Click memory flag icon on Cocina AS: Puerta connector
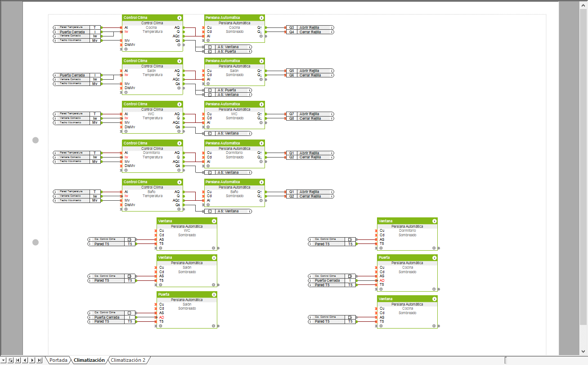 point(209,51)
